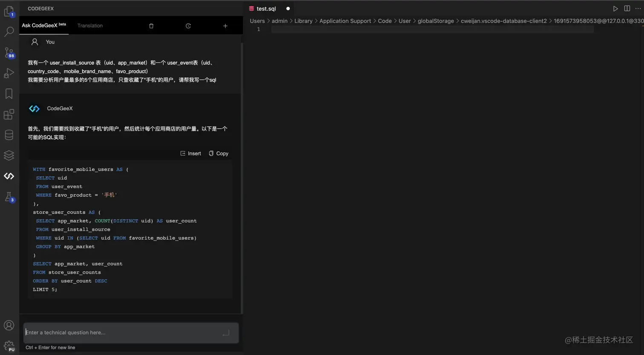The image size is (644, 355).
Task: Open the Bookmarks view icon
Action: 9,94
